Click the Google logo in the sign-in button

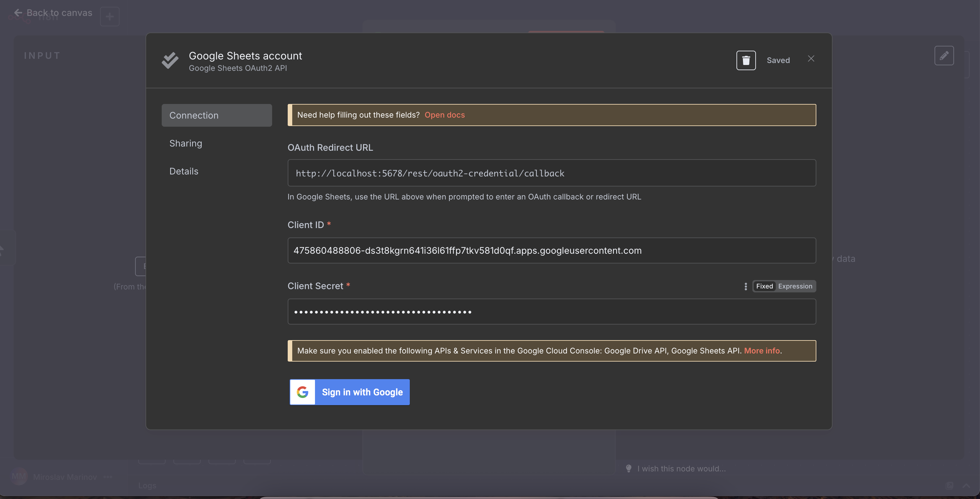click(x=302, y=392)
